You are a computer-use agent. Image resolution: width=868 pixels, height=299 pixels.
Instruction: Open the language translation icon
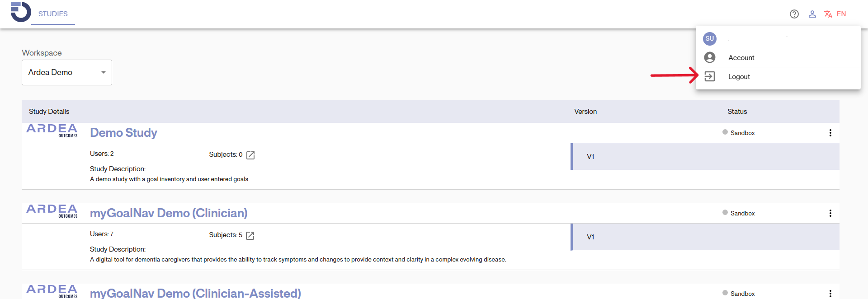point(828,14)
